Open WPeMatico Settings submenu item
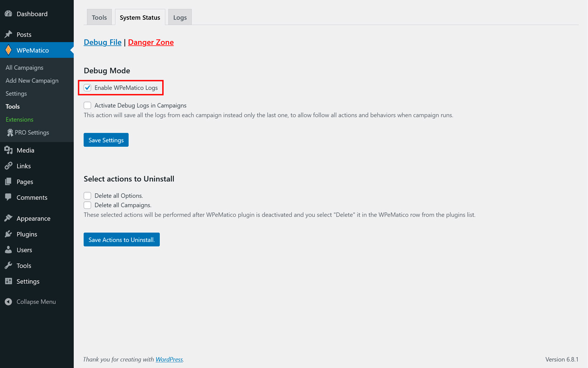Viewport: 588px width, 368px height. point(16,93)
